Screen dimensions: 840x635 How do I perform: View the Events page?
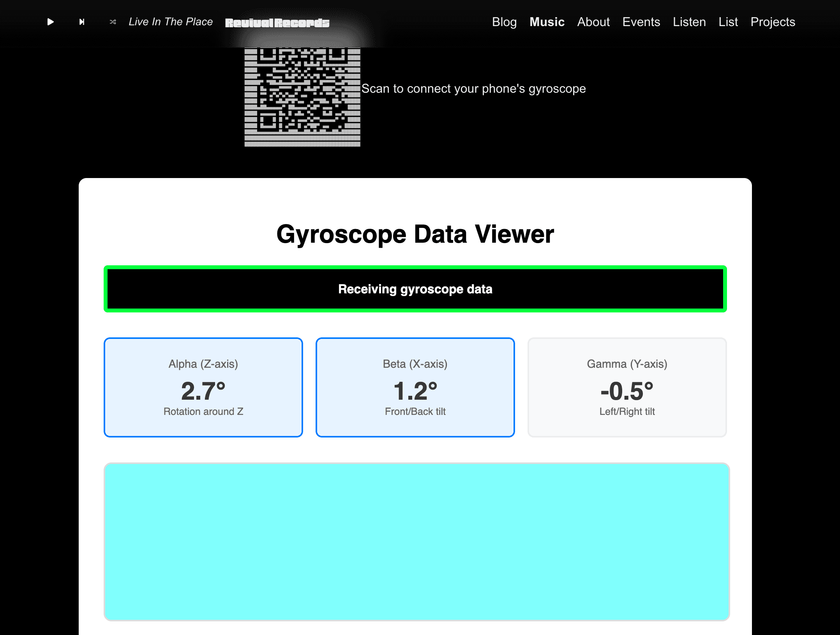tap(641, 22)
